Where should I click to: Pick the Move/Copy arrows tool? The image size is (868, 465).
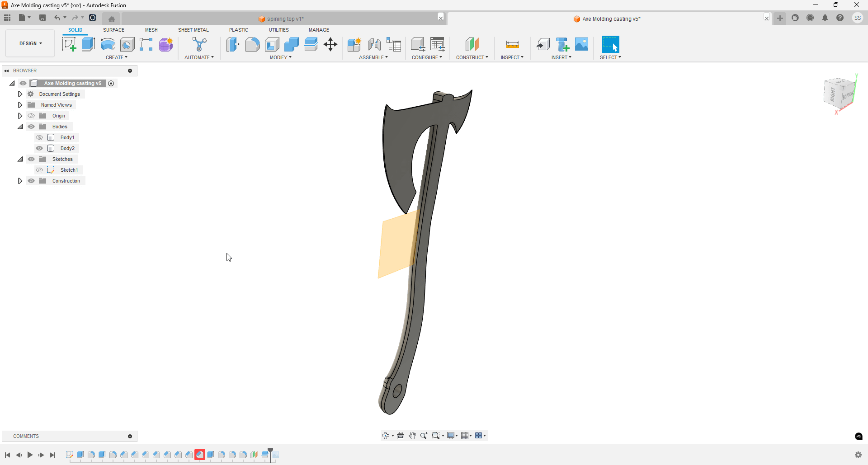pos(330,44)
